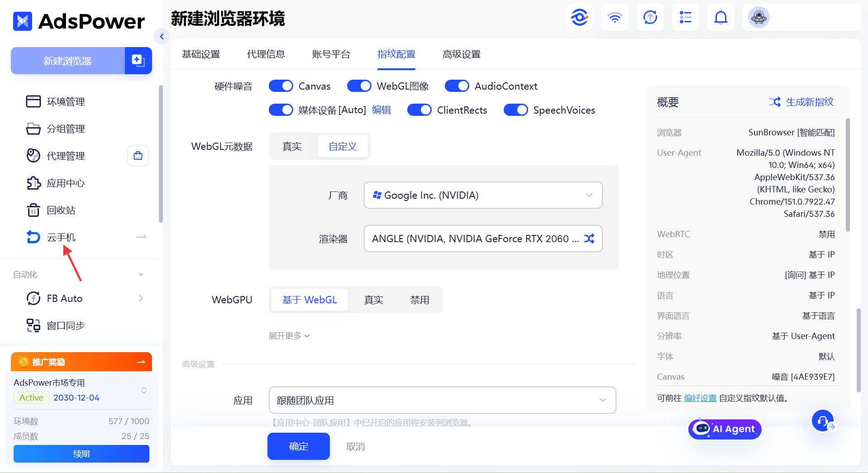Open the user avatar profile menu
The height and width of the screenshot is (473, 868).
click(758, 18)
